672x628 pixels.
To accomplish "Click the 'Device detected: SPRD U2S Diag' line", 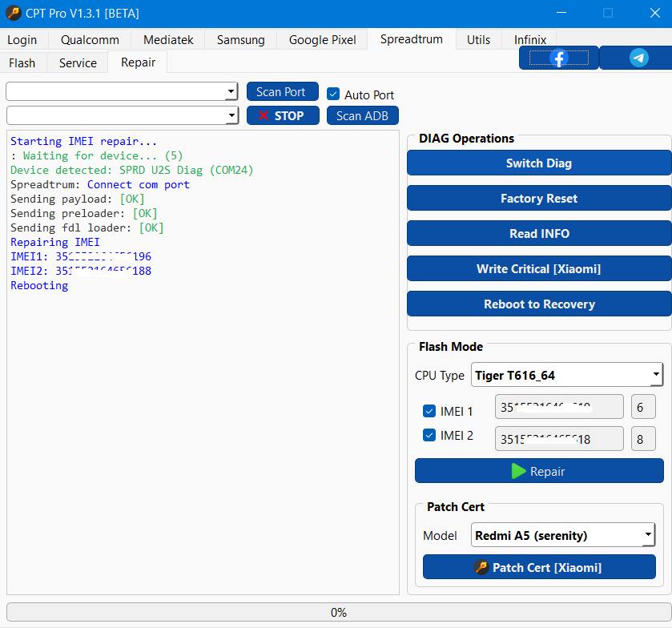I will [x=132, y=170].
